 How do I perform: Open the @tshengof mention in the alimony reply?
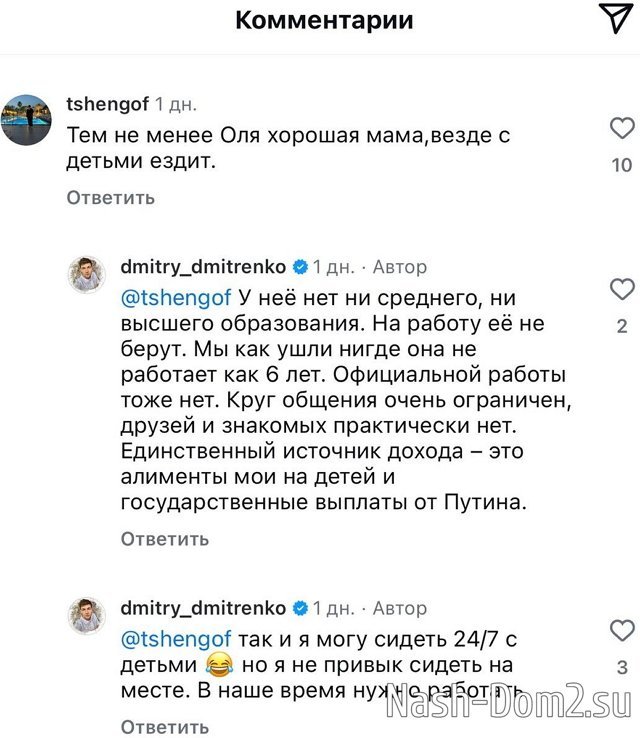(176, 297)
